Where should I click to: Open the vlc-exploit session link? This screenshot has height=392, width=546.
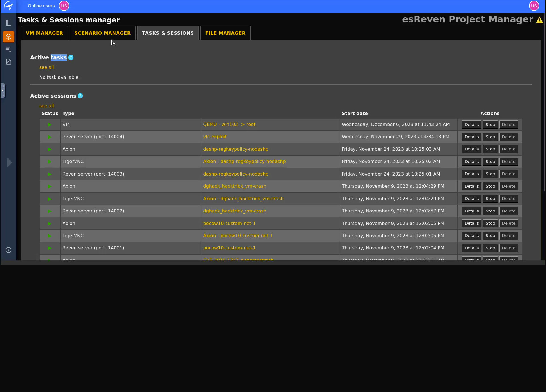tap(215, 137)
